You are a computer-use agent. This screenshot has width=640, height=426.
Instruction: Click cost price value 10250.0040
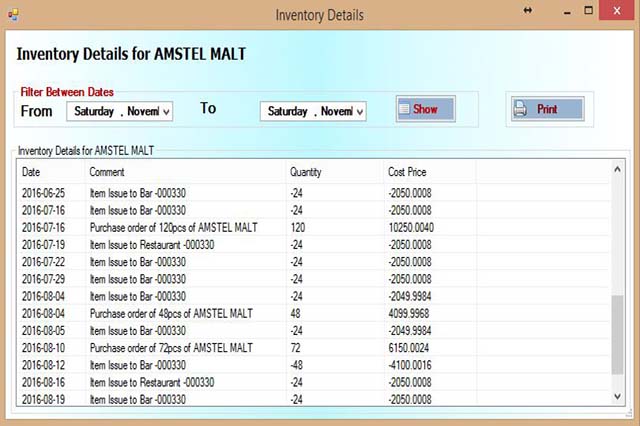click(411, 228)
